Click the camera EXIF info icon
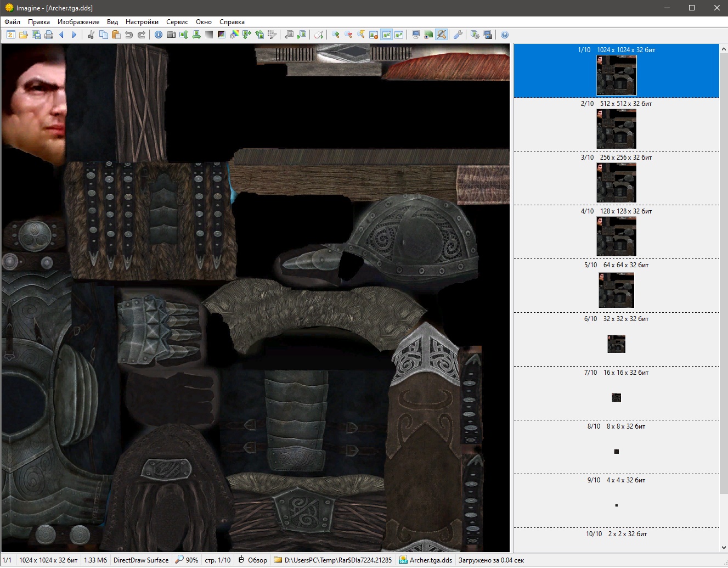The height and width of the screenshot is (568, 728). [171, 35]
